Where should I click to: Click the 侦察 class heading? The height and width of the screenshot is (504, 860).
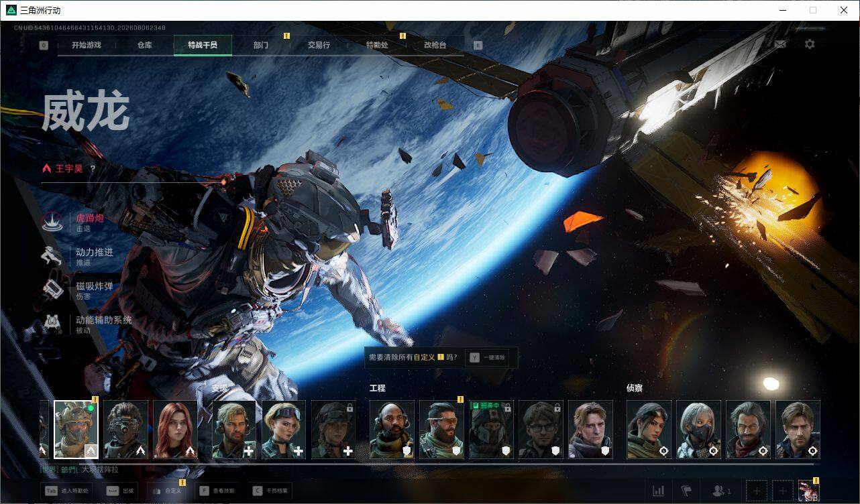[x=635, y=388]
